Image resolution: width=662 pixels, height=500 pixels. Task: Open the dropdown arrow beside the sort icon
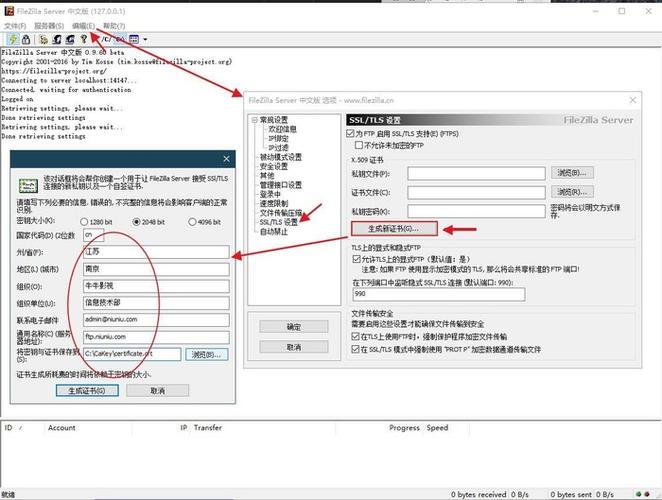145,40
